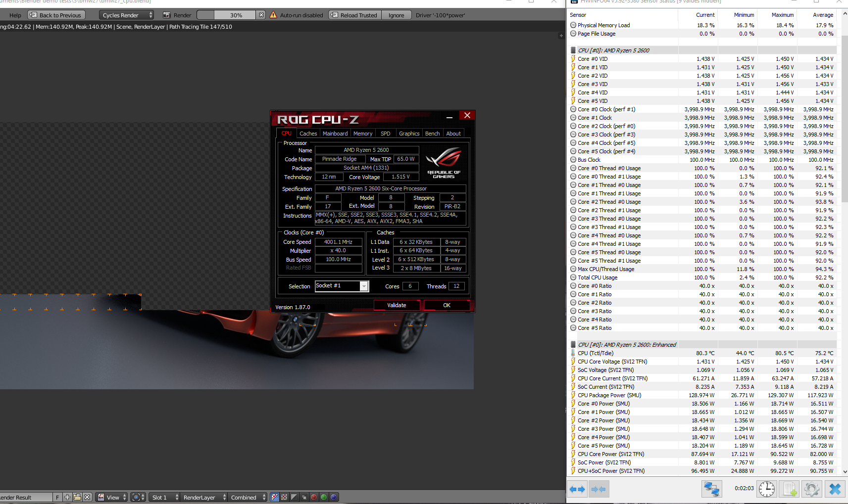Open the Bench tab in CPU-Z
Screen dimensions: 848x504
point(432,134)
